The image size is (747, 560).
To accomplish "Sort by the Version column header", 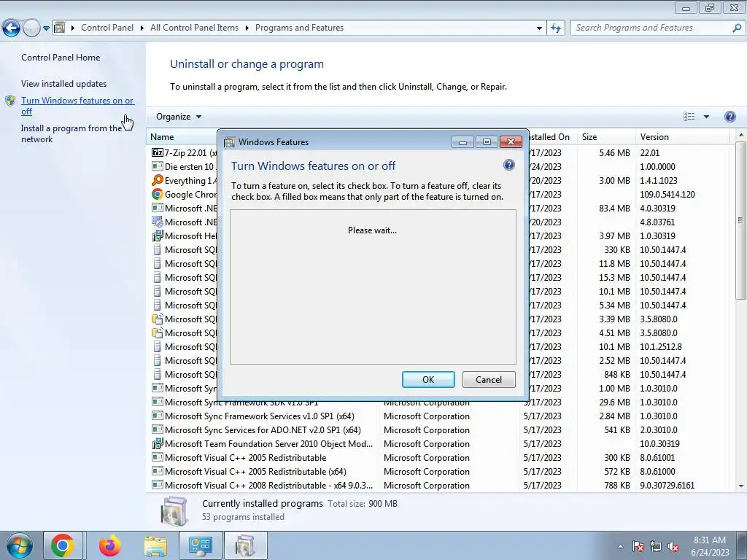I will (x=682, y=136).
